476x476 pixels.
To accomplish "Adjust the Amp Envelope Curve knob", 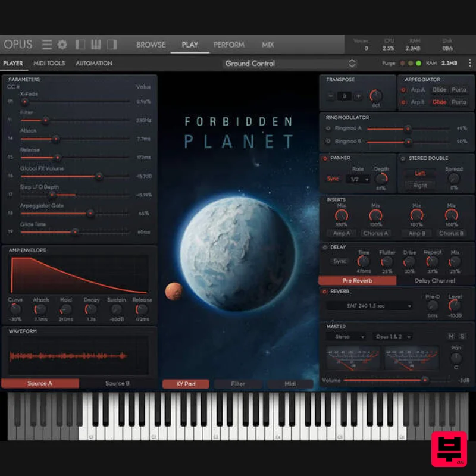I will (15, 309).
